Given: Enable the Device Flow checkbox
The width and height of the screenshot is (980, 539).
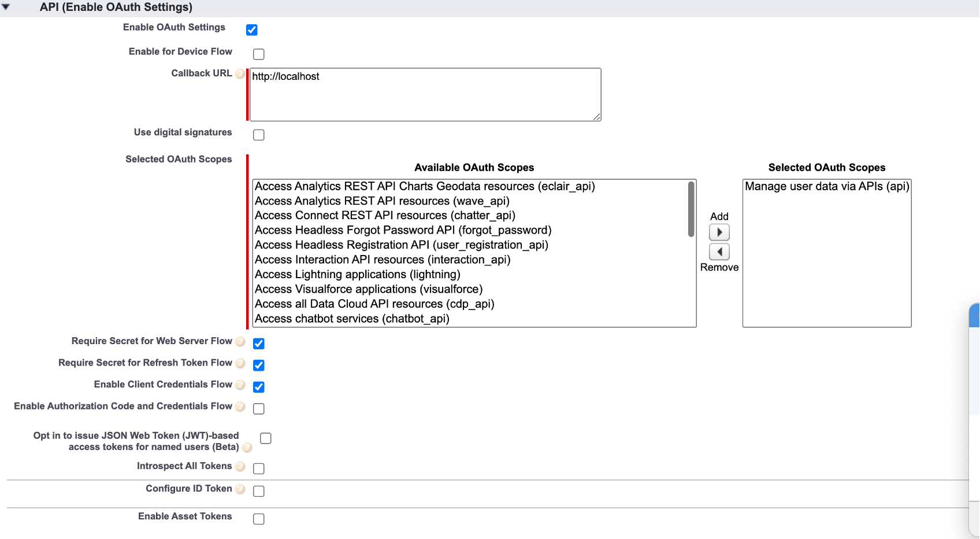Looking at the screenshot, I should click(258, 54).
